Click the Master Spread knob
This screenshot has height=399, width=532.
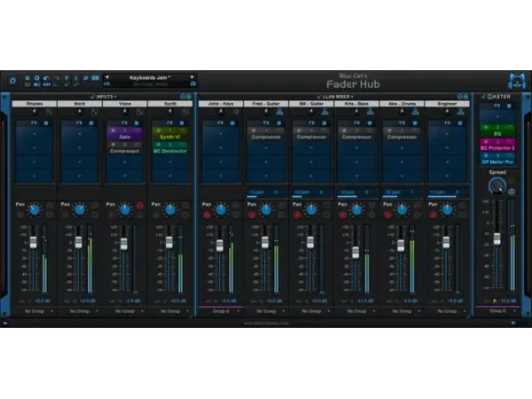click(497, 186)
